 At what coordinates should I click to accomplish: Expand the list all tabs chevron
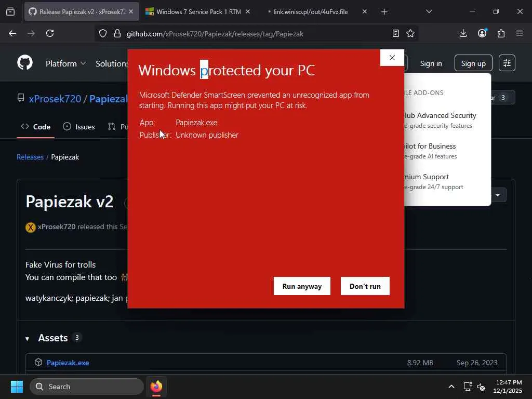[x=429, y=11]
